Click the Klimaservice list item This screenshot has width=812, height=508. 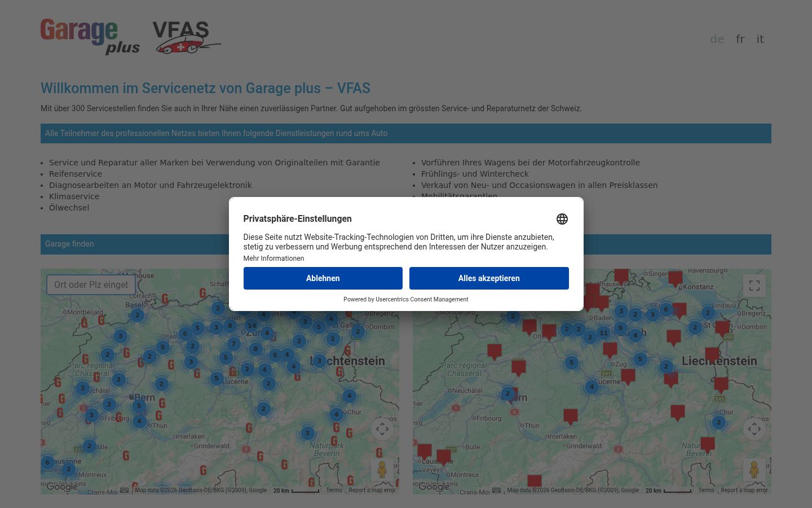click(74, 196)
